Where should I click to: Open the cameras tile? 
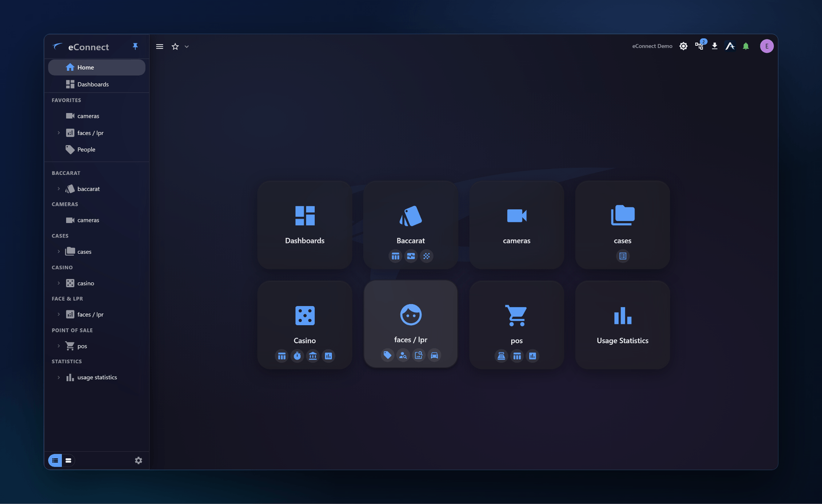click(516, 225)
